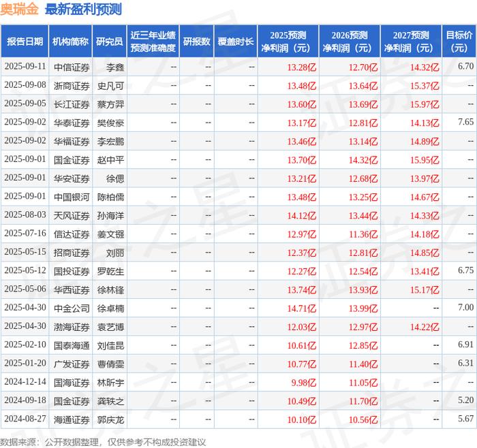Click 中信证券 institution name
The width and height of the screenshot is (477, 448).
72,67
